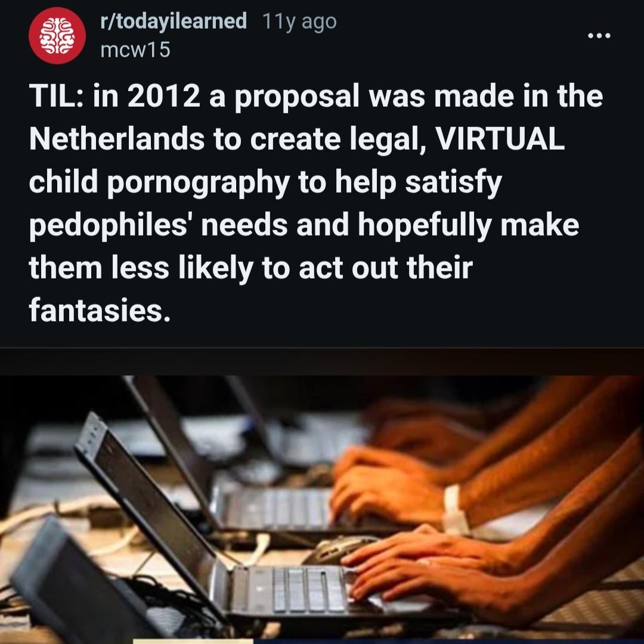Image resolution: width=644 pixels, height=644 pixels.
Task: Click the computer mouse in the photo
Action: click(x=337, y=549)
